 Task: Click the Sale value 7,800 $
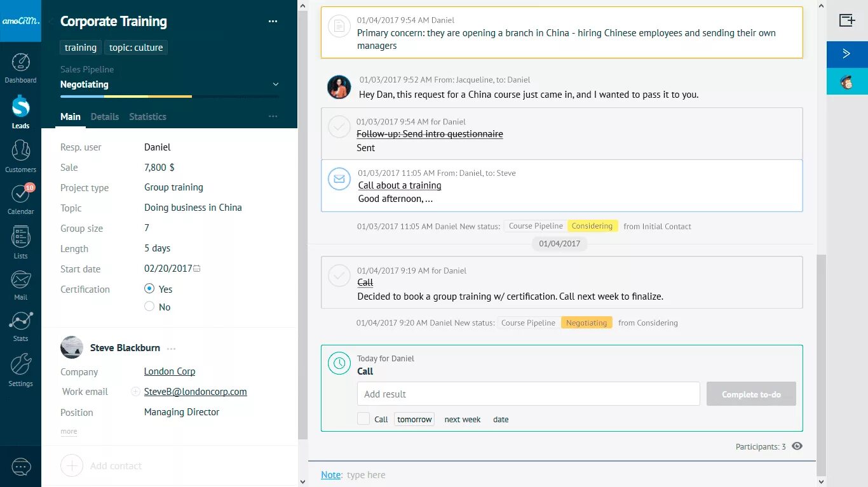(159, 168)
